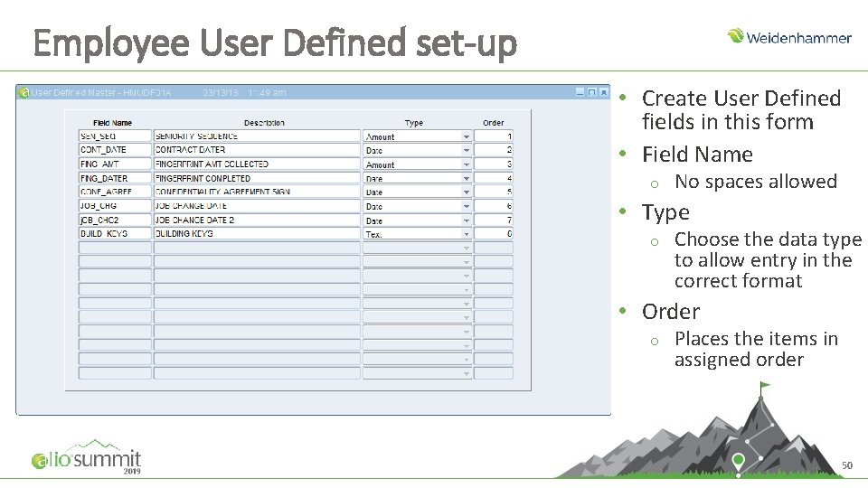Screen dimensions: 868x488
Task: Click the Order field for BUILD_KEYS
Action: (494, 233)
